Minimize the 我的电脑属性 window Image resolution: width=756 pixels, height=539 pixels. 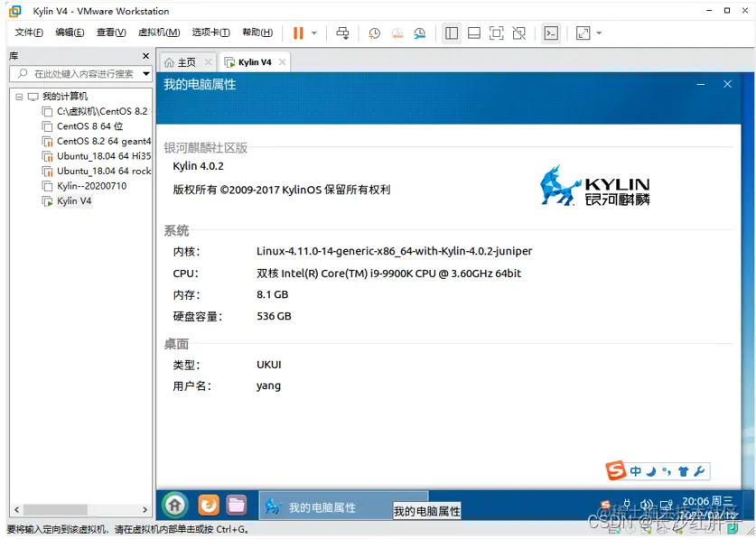coord(701,84)
